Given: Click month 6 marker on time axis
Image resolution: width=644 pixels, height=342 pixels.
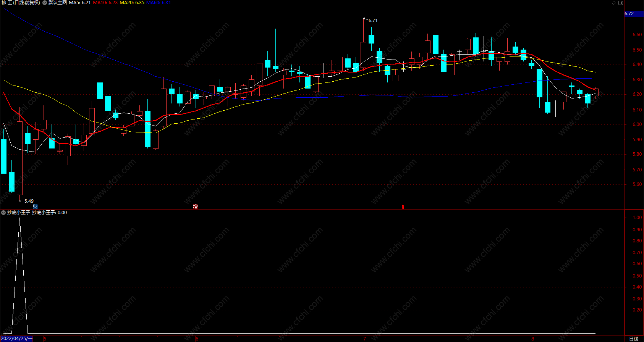Looking at the screenshot, I should coord(197,339).
